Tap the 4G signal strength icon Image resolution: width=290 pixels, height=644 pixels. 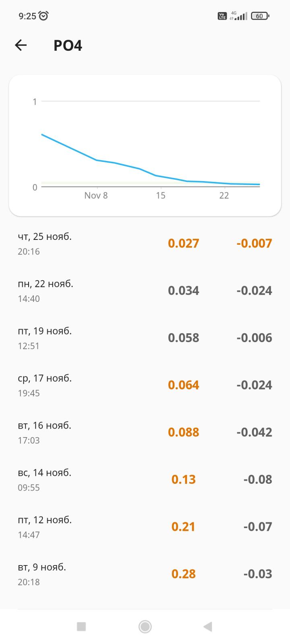coord(239,16)
